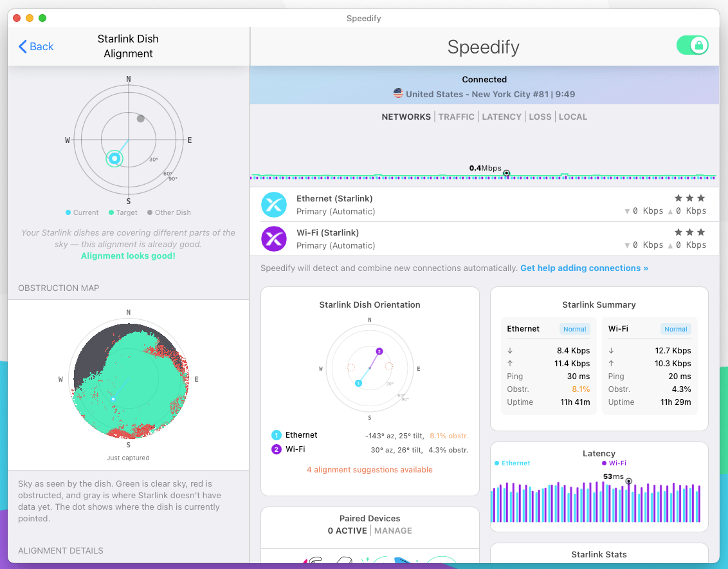Click the 0.4Mbps marker on throughput graph
Image resolution: width=728 pixels, height=569 pixels.
click(x=507, y=173)
